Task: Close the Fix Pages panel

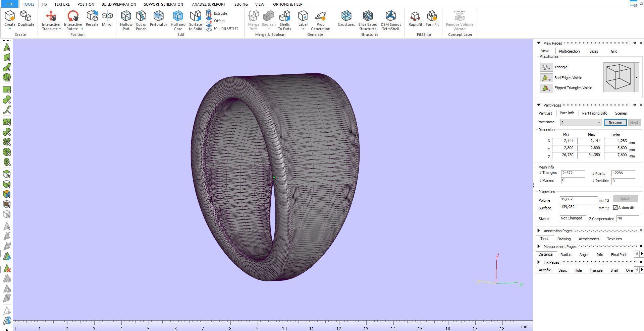Action: pyautogui.click(x=641, y=262)
